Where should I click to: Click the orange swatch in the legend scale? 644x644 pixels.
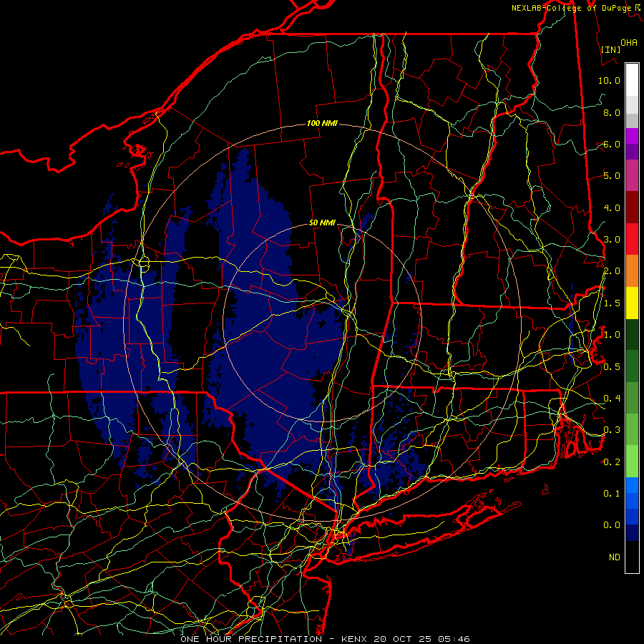[632, 271]
